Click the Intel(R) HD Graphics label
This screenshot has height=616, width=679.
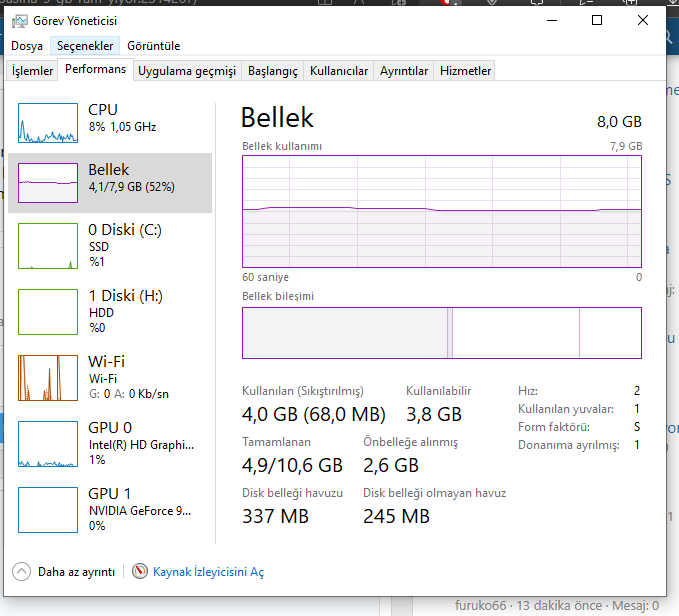(x=141, y=445)
